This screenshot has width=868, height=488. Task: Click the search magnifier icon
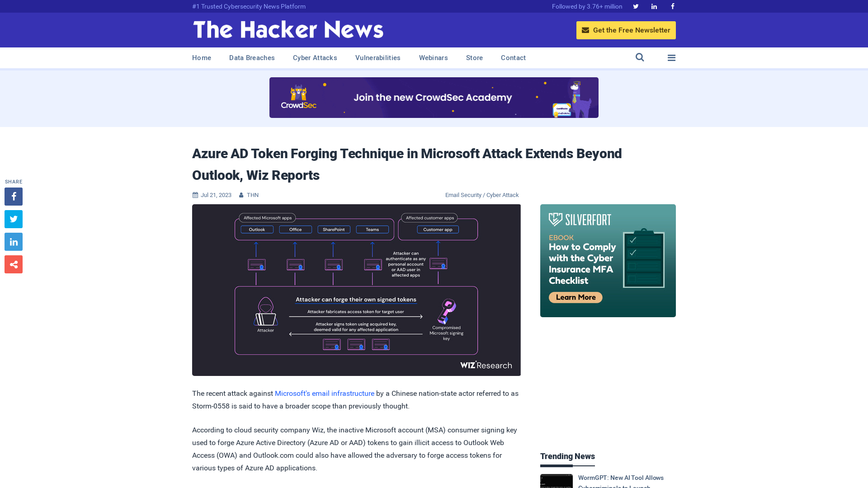[x=640, y=57]
